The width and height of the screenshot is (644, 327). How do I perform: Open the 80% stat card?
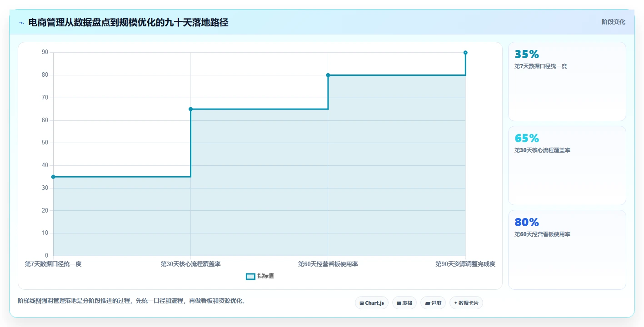point(567,249)
